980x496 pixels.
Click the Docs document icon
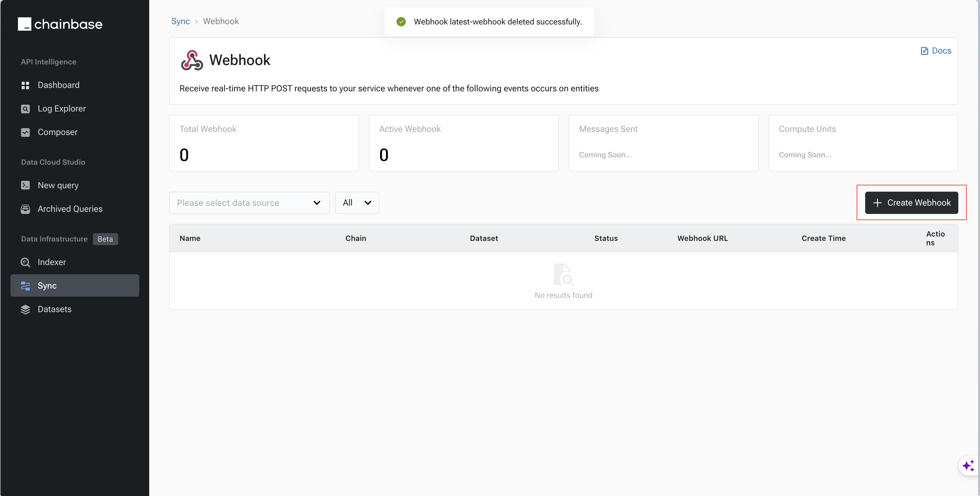tap(924, 51)
